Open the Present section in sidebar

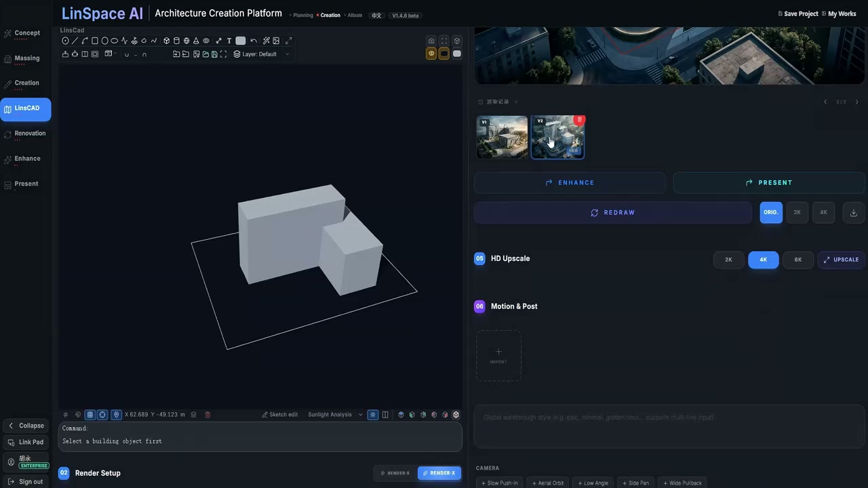pos(25,184)
